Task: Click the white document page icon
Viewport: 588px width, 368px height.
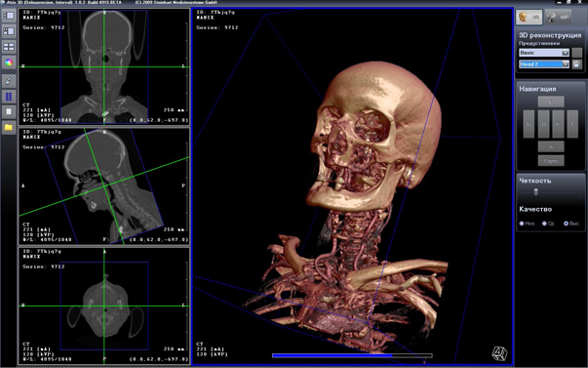Action: click(9, 112)
